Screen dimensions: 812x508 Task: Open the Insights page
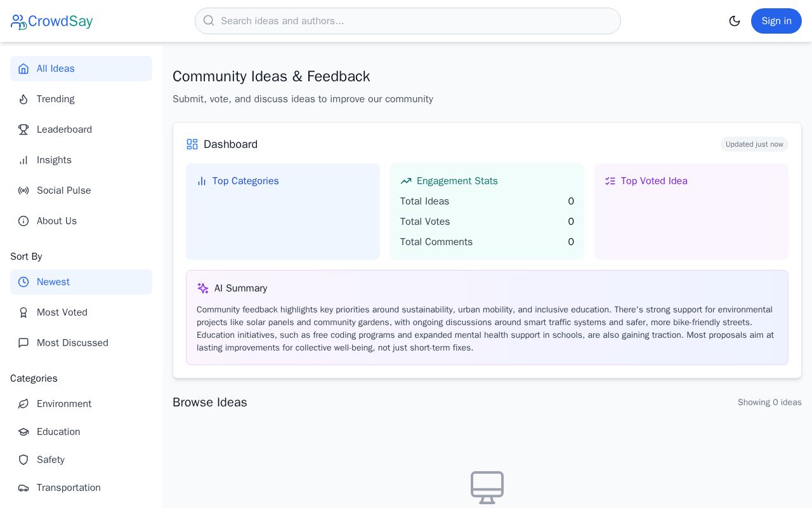[81, 160]
